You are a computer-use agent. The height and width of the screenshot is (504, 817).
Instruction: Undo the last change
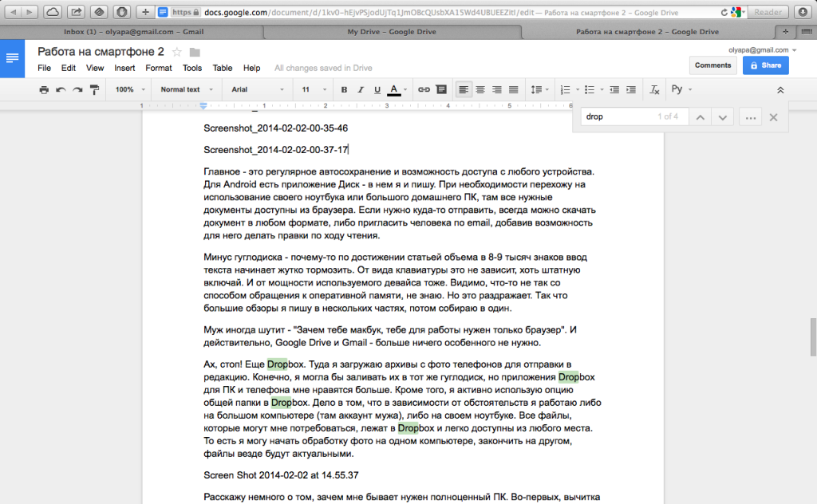(x=61, y=89)
